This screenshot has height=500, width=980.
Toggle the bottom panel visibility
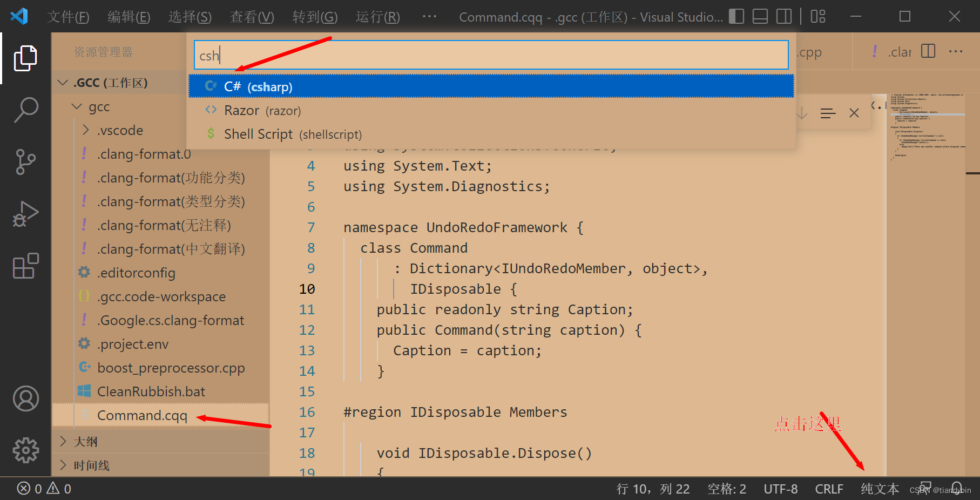point(760,16)
